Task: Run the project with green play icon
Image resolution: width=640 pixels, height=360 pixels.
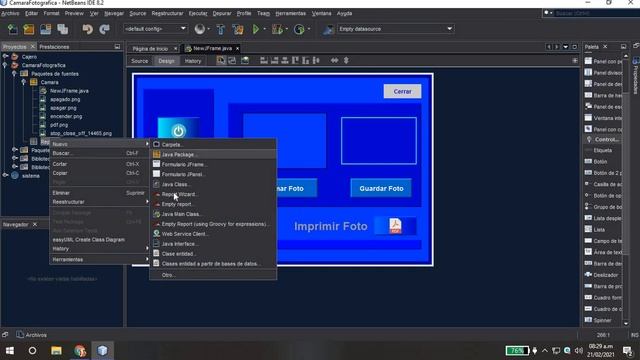Action: [256, 29]
